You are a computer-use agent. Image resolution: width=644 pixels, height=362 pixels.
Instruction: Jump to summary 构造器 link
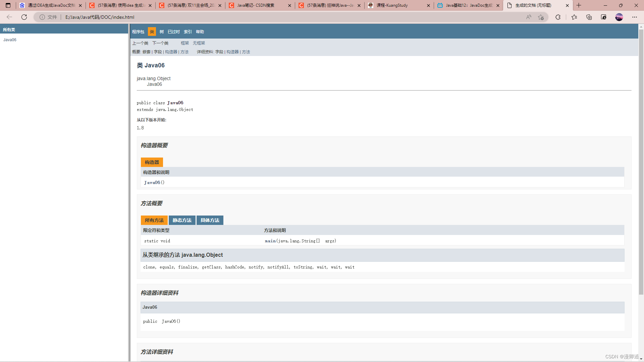click(x=171, y=52)
